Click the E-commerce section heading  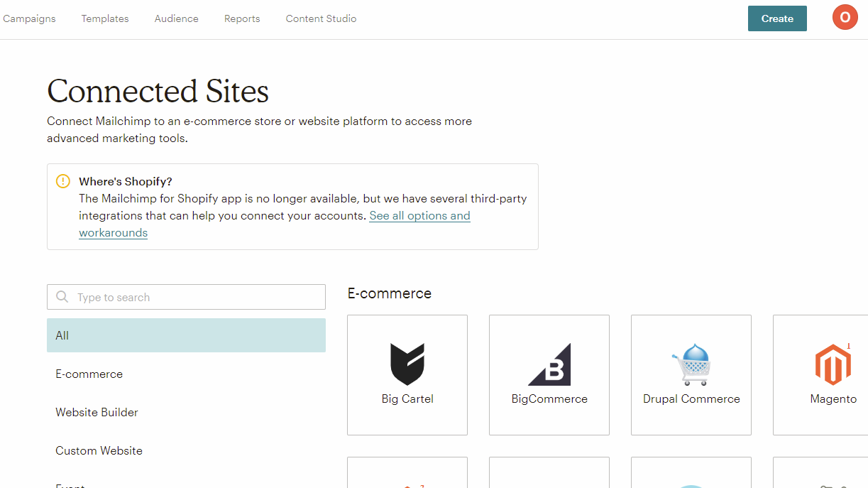click(x=390, y=293)
